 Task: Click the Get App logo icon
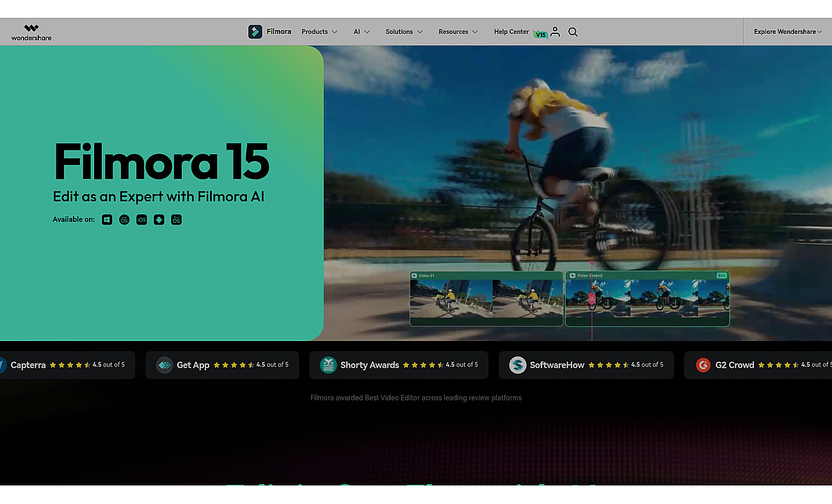[x=164, y=365]
